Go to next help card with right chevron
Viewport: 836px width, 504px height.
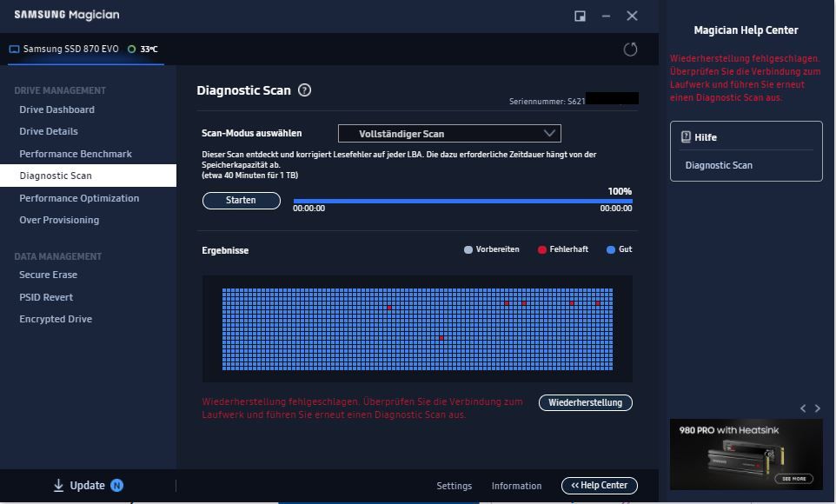pyautogui.click(x=818, y=408)
